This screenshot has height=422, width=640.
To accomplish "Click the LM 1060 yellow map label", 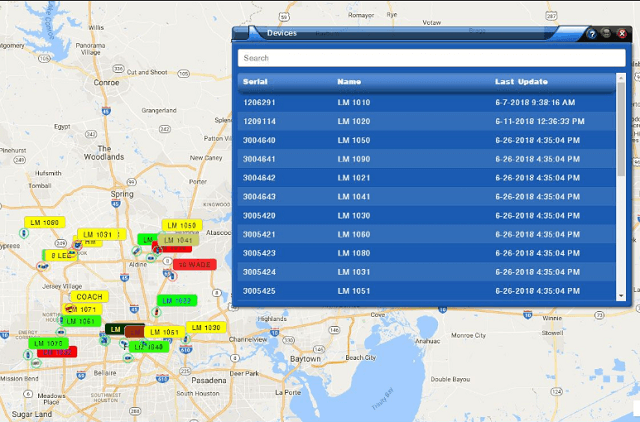I will pos(45,222).
